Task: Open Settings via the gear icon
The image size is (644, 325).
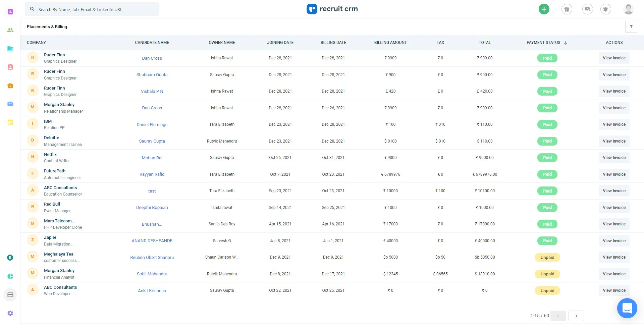Action: [x=10, y=313]
